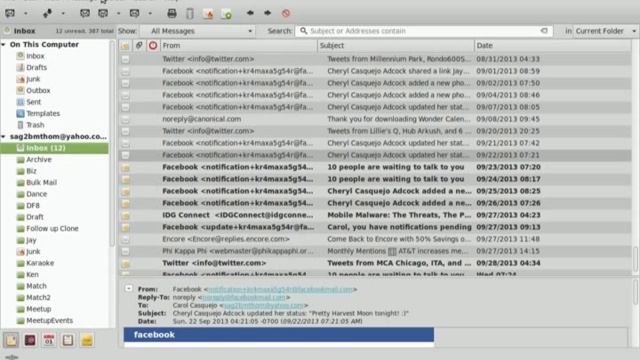The width and height of the screenshot is (640, 360).
Task: Click the Not Junk toolbar icon
Action: tap(226, 13)
